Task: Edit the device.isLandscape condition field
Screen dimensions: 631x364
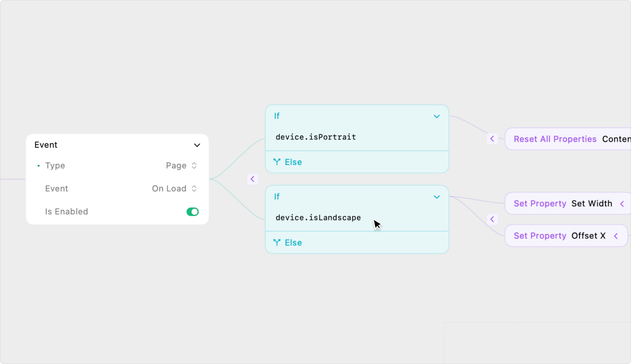Action: tap(318, 218)
